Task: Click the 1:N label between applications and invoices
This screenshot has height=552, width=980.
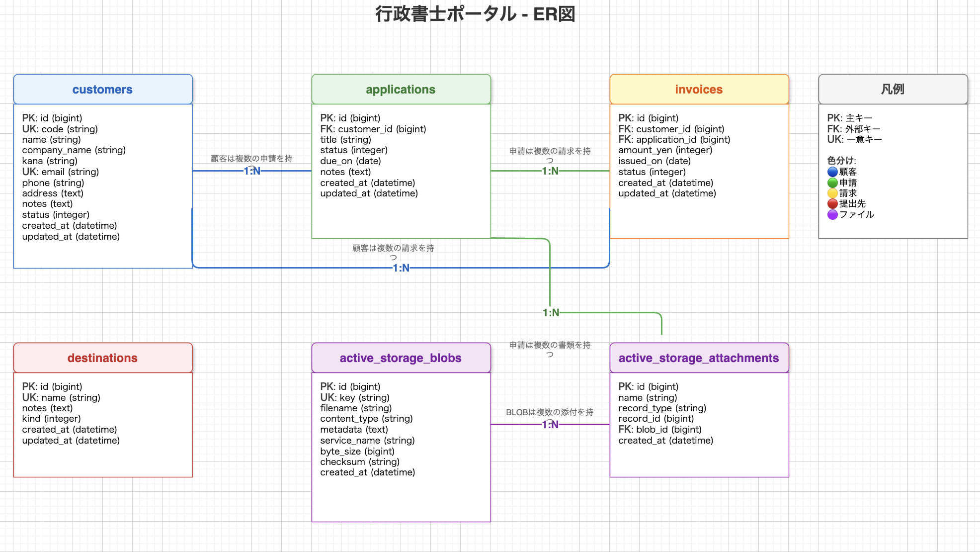Action: click(x=550, y=171)
